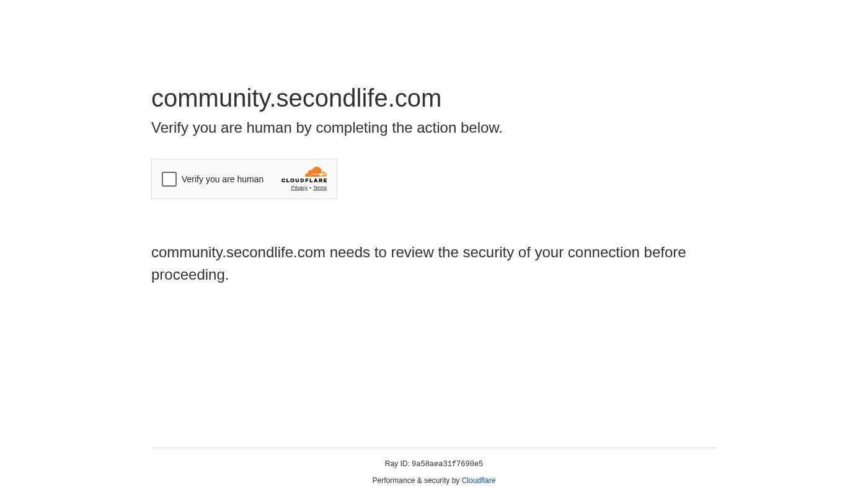Check the 'Verify you are human' checkbox
Viewport: 868px width, 496px height.
click(169, 179)
